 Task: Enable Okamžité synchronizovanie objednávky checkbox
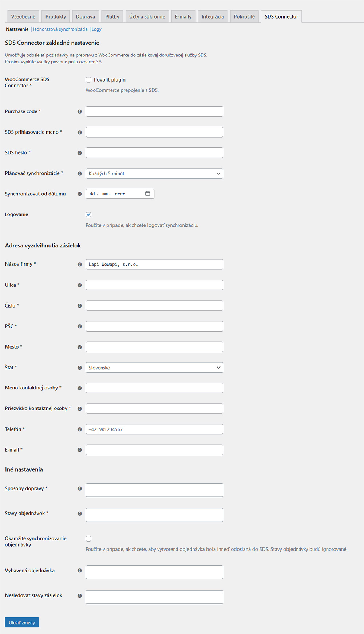(88, 539)
